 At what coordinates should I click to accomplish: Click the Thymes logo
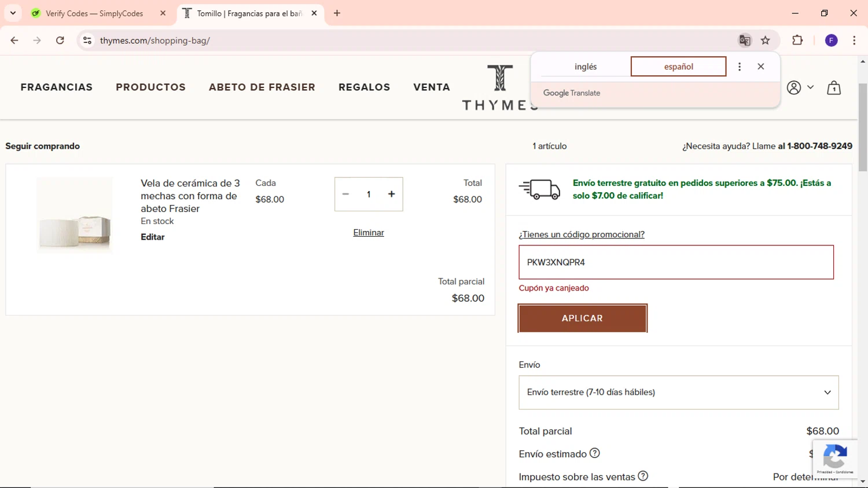pos(499,87)
